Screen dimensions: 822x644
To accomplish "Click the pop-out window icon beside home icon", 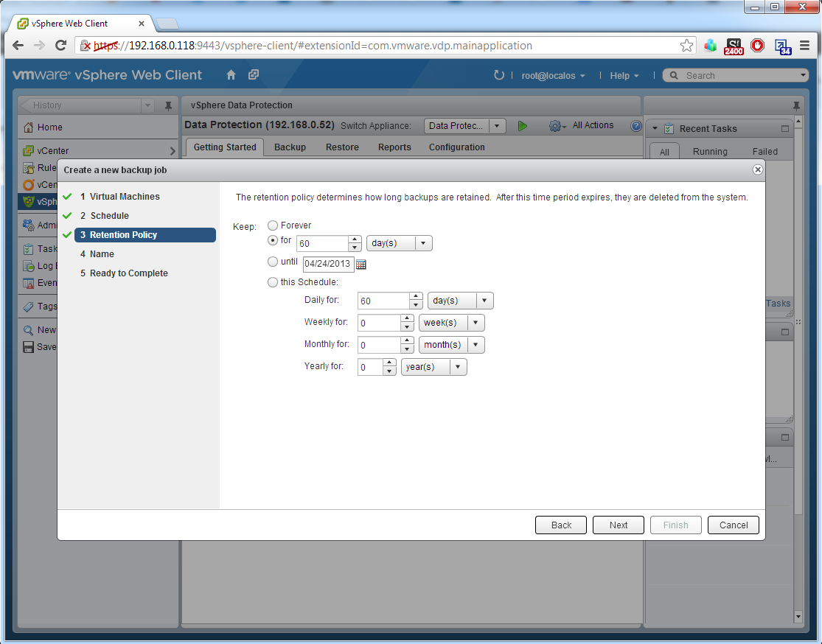I will click(254, 74).
